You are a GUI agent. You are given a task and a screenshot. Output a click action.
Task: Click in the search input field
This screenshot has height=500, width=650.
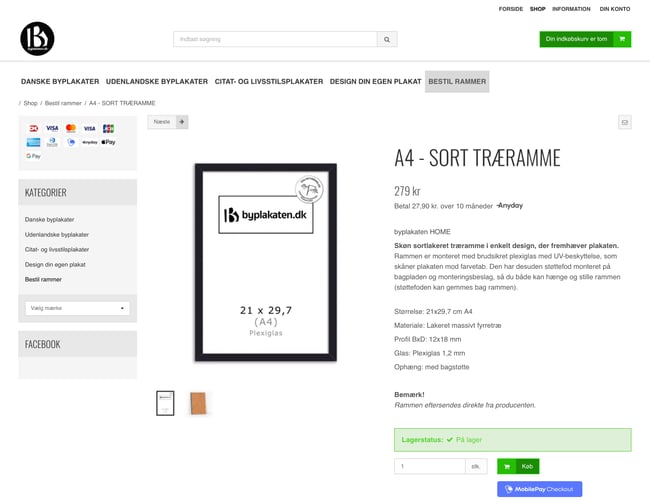[275, 39]
